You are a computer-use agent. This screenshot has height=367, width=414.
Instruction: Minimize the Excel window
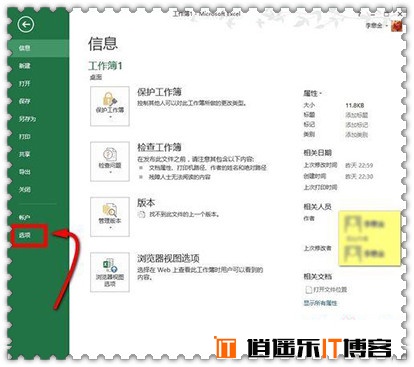point(372,14)
